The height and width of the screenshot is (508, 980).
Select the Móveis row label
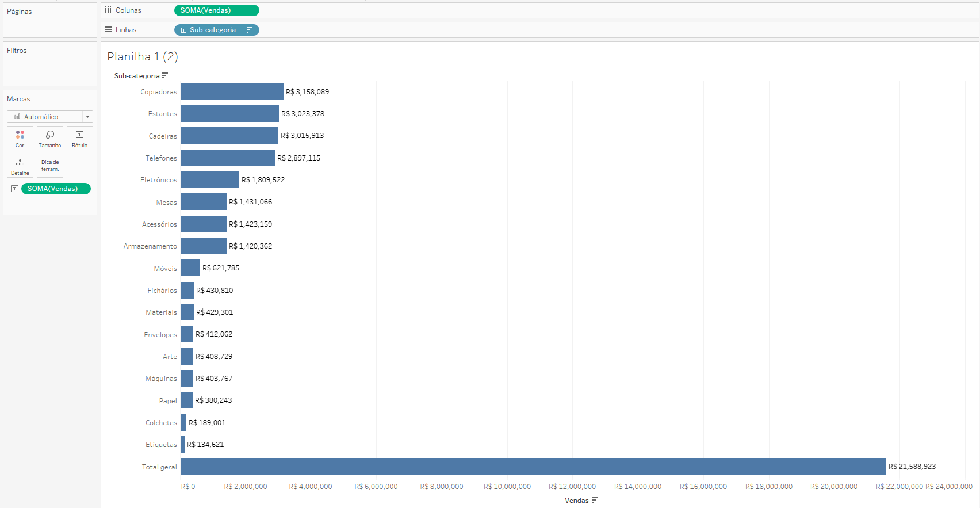[166, 269]
